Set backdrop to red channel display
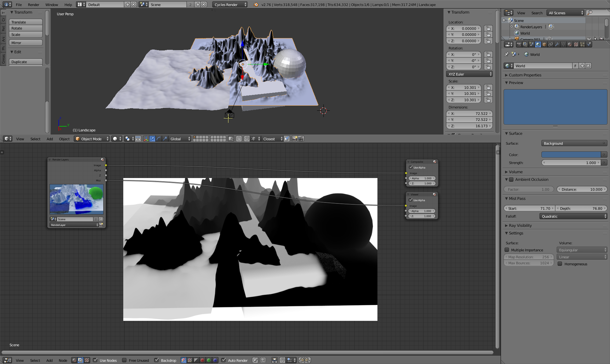 pos(202,360)
